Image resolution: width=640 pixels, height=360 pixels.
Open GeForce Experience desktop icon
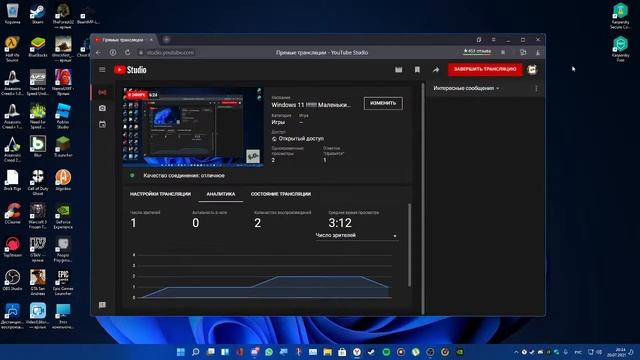click(x=63, y=216)
